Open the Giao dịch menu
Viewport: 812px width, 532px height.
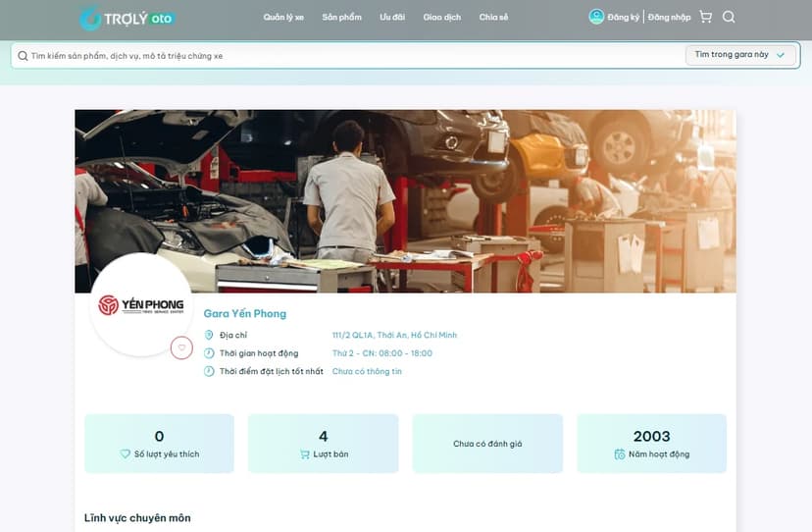pyautogui.click(x=441, y=17)
